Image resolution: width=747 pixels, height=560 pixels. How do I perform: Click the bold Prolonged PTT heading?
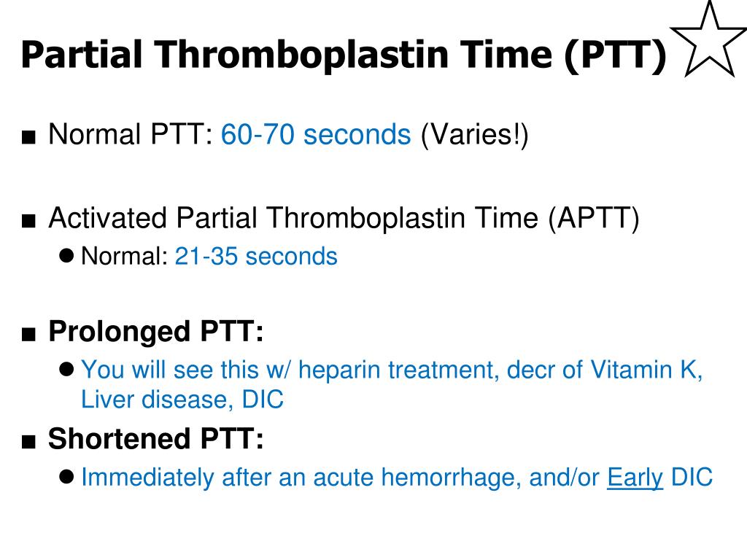[156, 331]
